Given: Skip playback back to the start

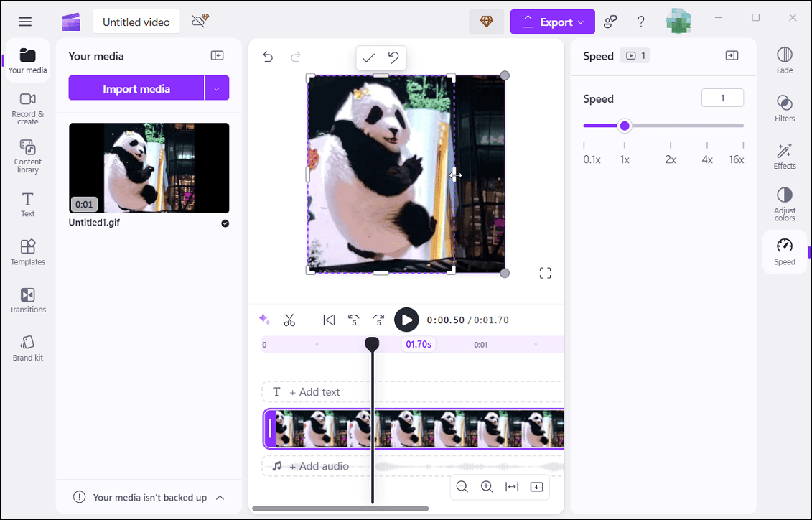Looking at the screenshot, I should [329, 320].
